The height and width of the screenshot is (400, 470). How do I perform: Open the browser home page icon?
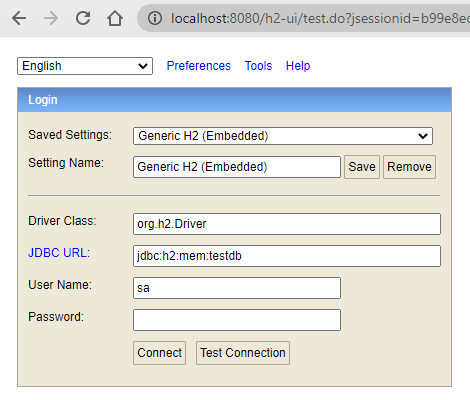click(115, 18)
